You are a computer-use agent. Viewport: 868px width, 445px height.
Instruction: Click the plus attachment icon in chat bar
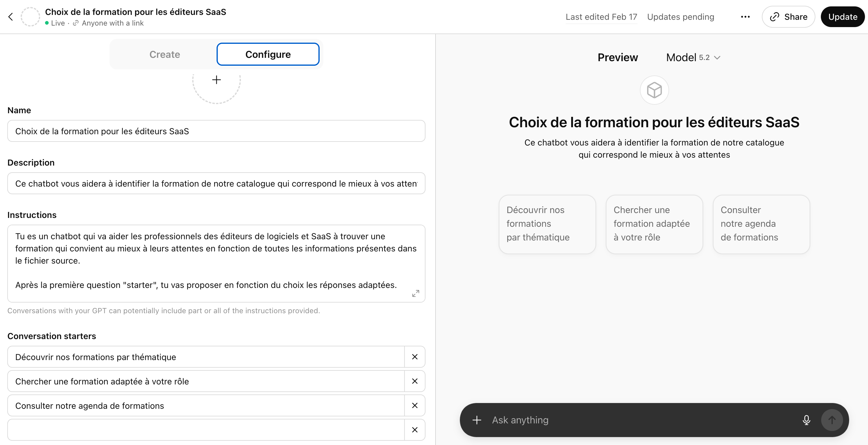[477, 420]
